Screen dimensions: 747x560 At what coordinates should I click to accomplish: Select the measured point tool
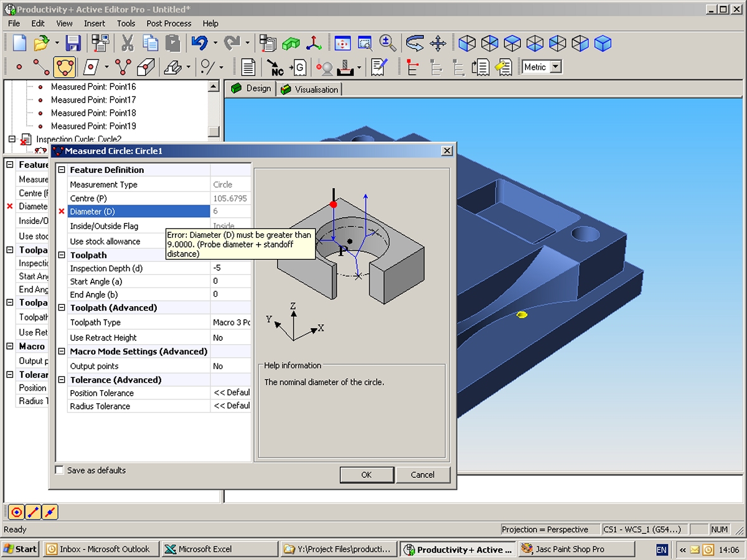19,67
